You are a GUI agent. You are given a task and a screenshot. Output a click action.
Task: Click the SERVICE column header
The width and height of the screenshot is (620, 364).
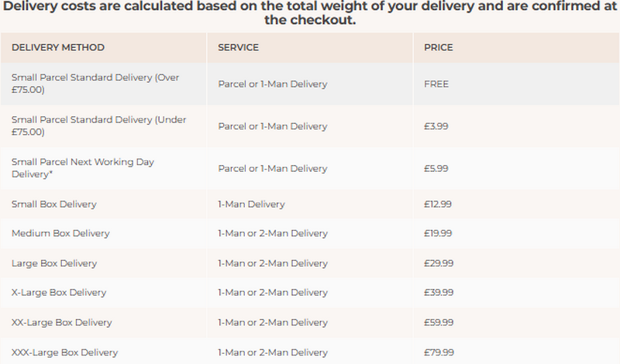[x=239, y=48]
